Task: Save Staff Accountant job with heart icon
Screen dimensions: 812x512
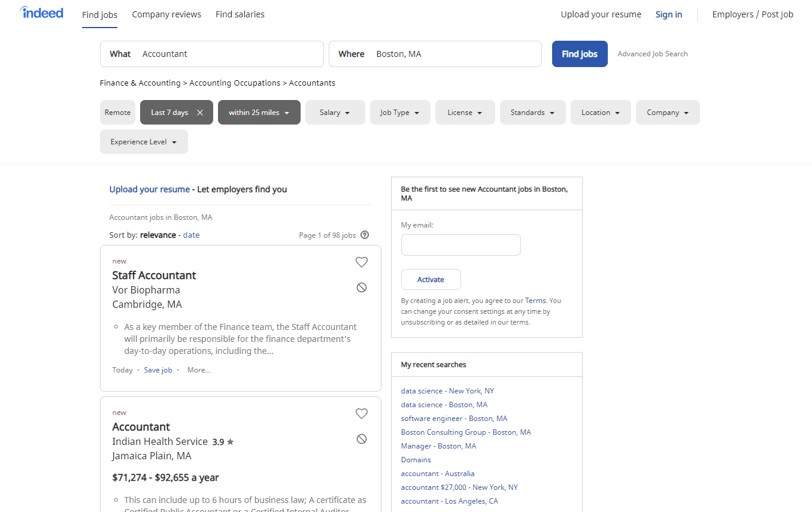Action: [x=362, y=262]
